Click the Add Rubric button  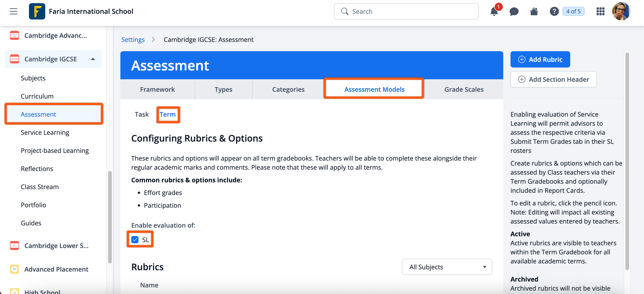click(540, 59)
